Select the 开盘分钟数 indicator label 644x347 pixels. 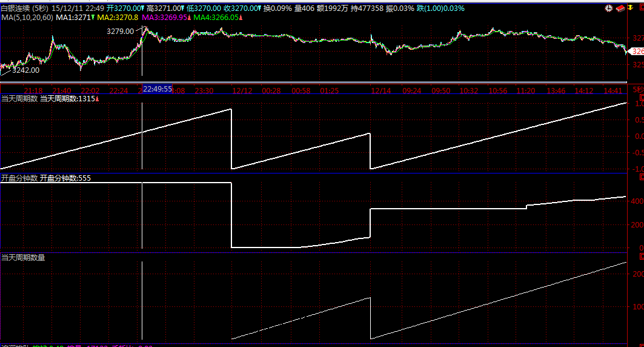point(19,178)
